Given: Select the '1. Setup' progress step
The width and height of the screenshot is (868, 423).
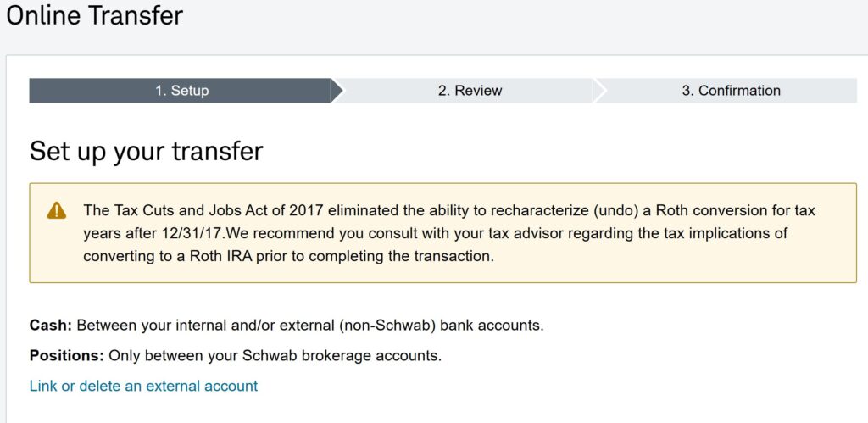Looking at the screenshot, I should (x=181, y=91).
